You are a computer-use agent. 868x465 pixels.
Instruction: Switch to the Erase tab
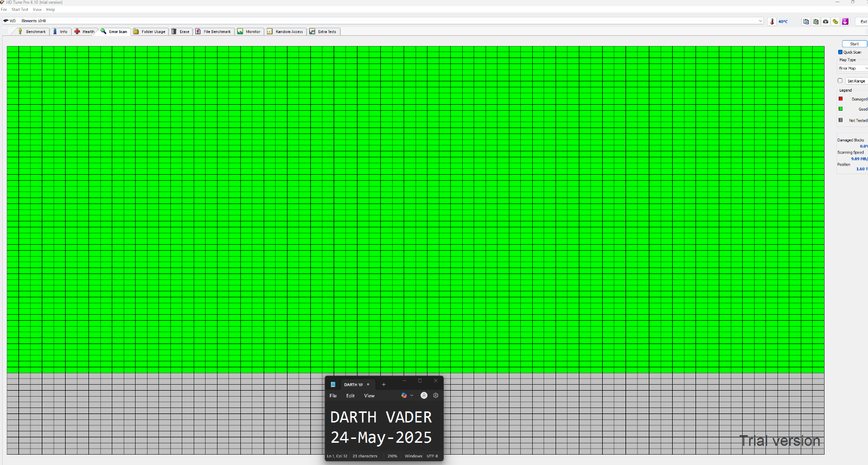(x=181, y=31)
